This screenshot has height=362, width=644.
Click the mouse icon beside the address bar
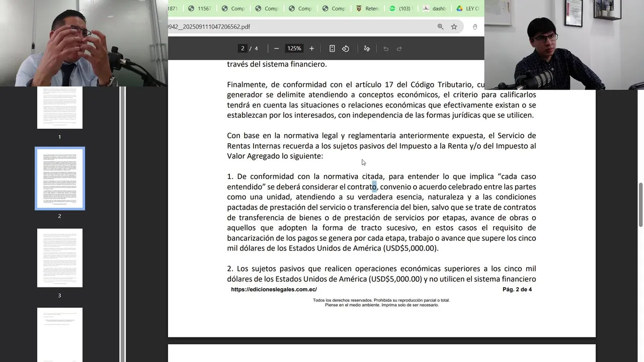474,27
